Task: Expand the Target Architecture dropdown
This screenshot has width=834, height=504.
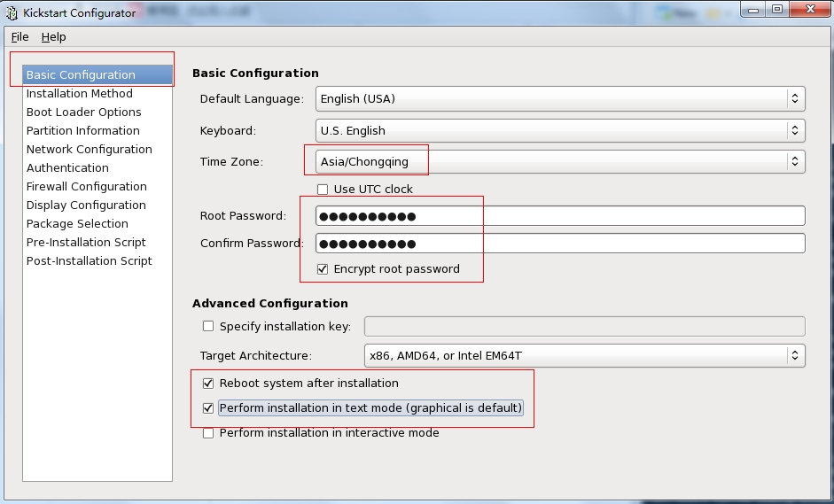Action: (x=585, y=356)
